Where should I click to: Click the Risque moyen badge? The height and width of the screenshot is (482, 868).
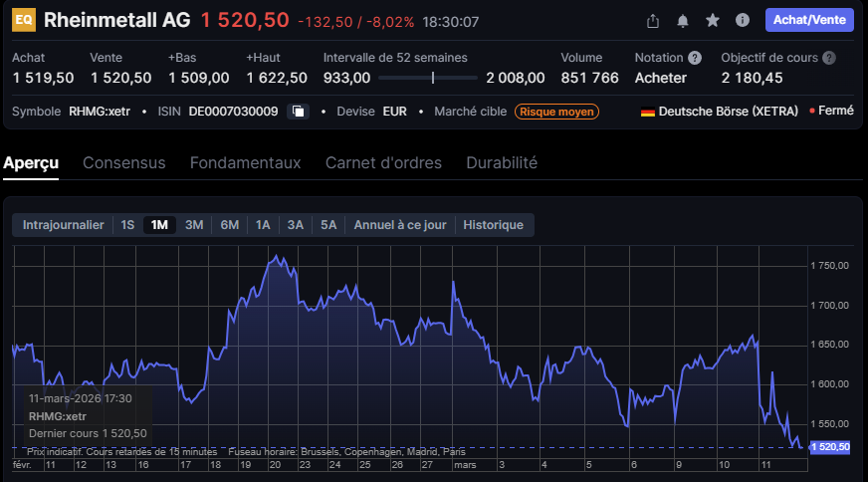[x=556, y=112]
